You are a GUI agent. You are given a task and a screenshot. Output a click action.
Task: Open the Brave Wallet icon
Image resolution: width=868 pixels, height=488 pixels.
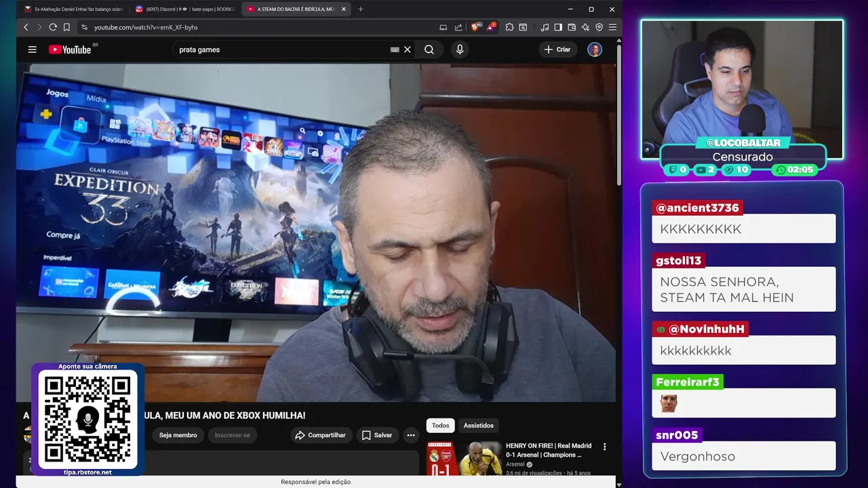coord(572,27)
